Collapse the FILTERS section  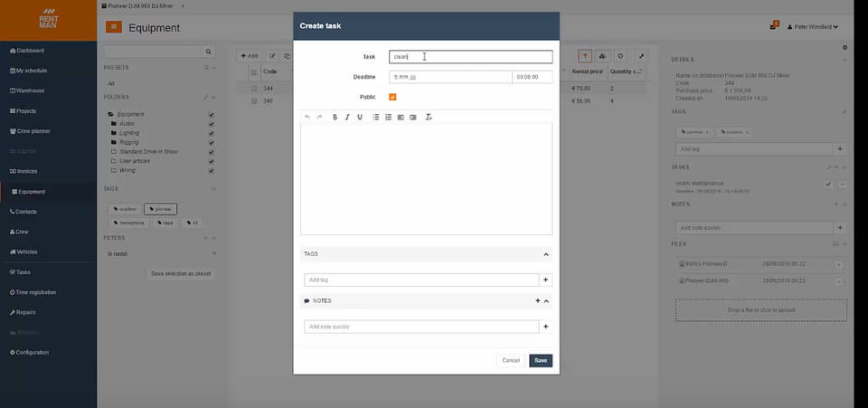[213, 238]
